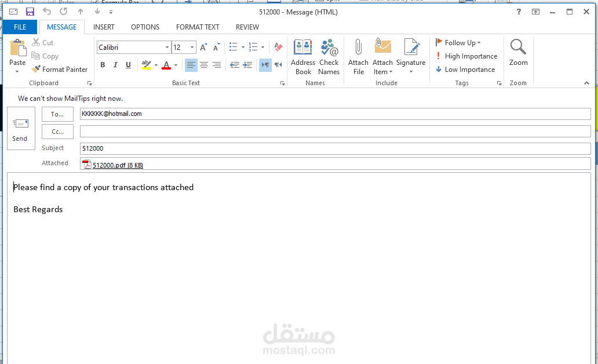Click the Format Painter icon
The image size is (598, 364).
[36, 69]
